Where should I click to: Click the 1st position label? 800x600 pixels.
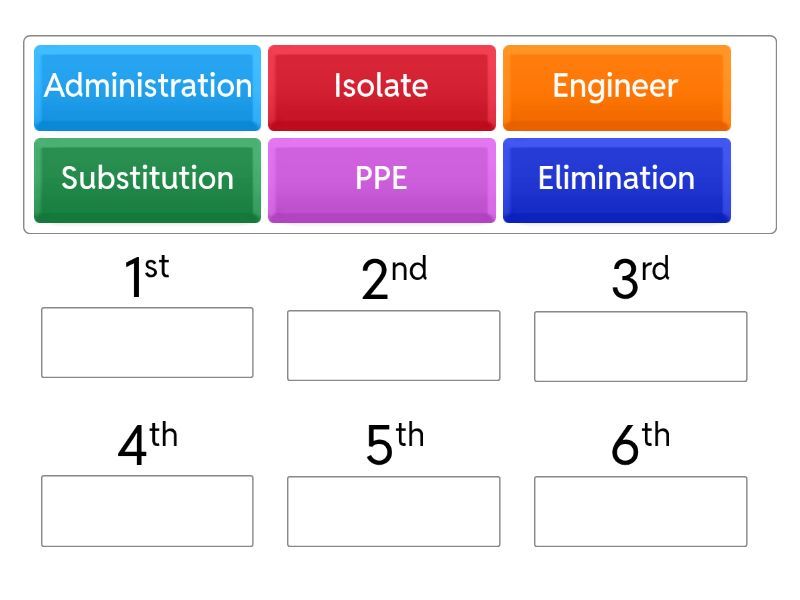pyautogui.click(x=146, y=278)
